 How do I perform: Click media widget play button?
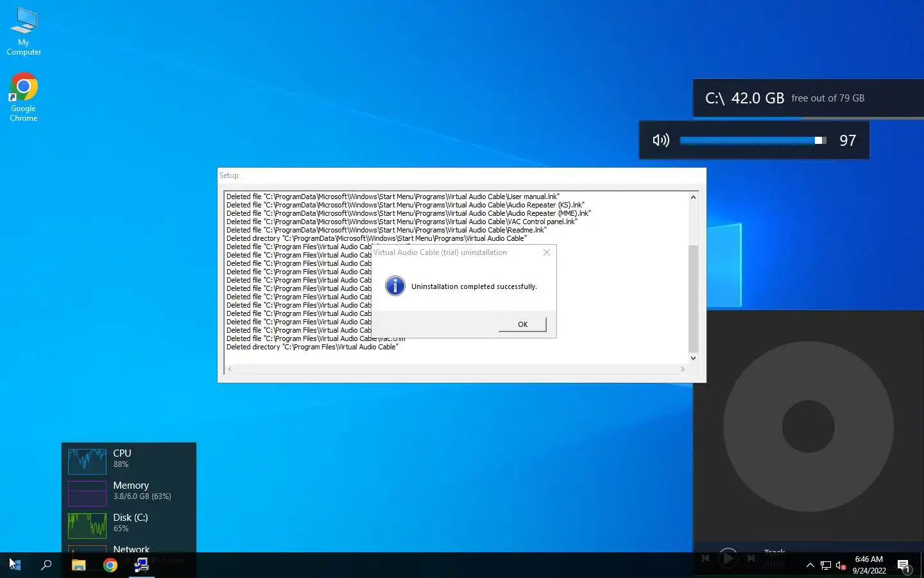(728, 558)
